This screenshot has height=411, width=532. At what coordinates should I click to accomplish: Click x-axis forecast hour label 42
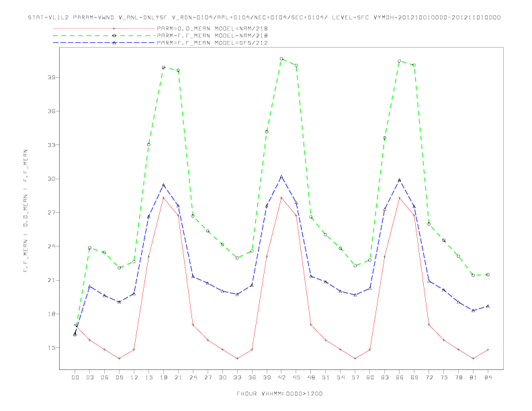[281, 377]
